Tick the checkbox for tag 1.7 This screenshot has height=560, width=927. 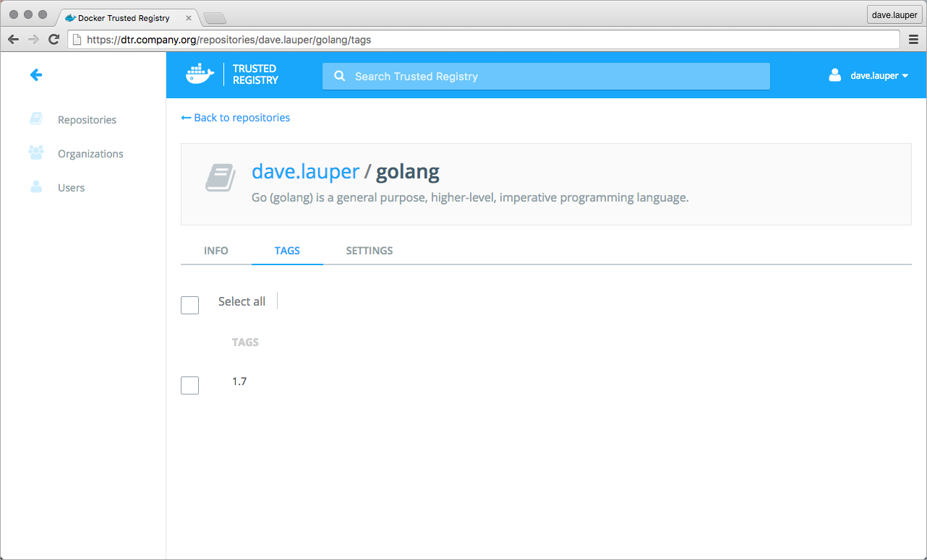pyautogui.click(x=189, y=385)
